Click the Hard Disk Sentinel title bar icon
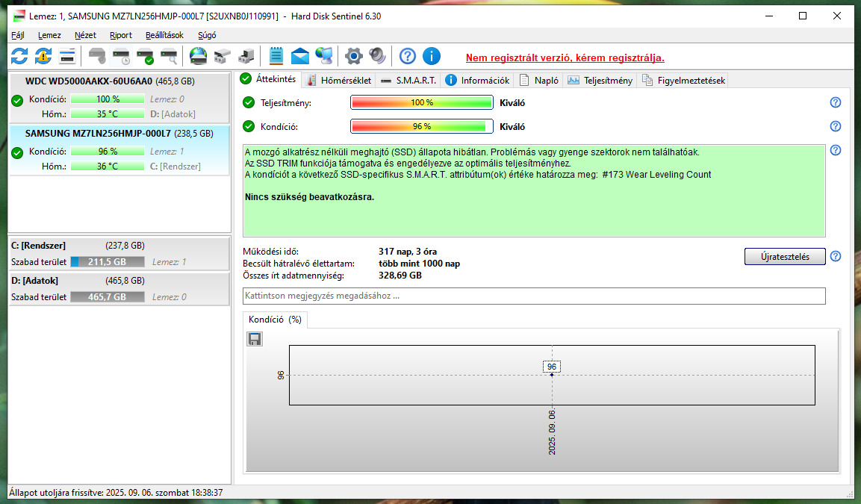Viewport: 861px width, 504px height. click(19, 16)
